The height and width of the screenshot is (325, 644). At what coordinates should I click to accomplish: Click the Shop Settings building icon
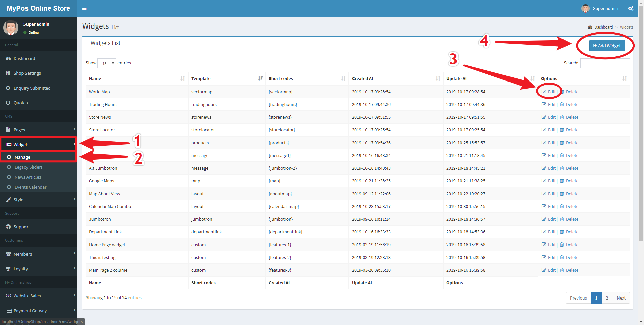[8, 73]
